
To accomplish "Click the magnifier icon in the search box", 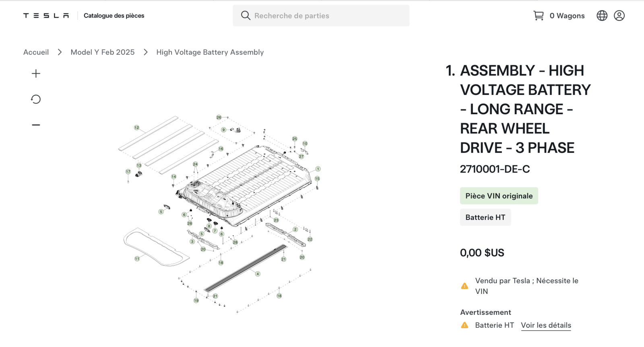I will pos(246,16).
